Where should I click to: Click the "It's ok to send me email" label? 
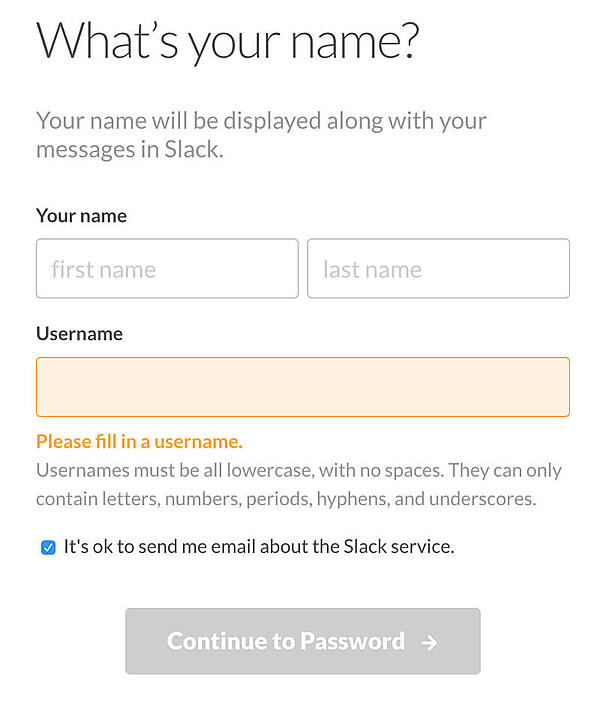[258, 547]
